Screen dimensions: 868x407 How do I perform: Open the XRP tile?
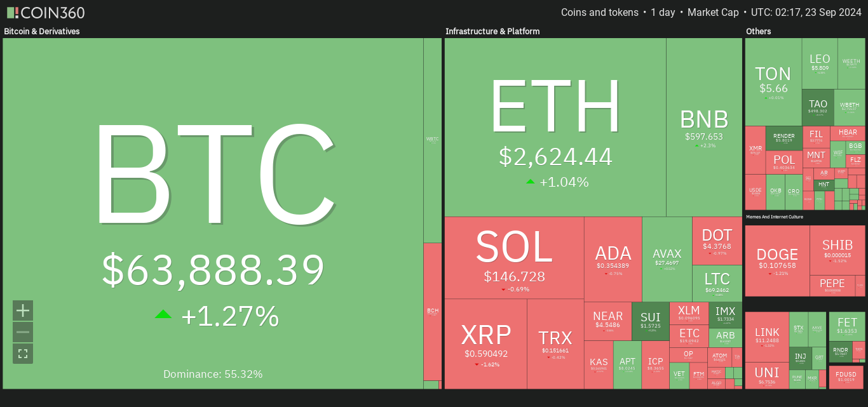pos(485,343)
